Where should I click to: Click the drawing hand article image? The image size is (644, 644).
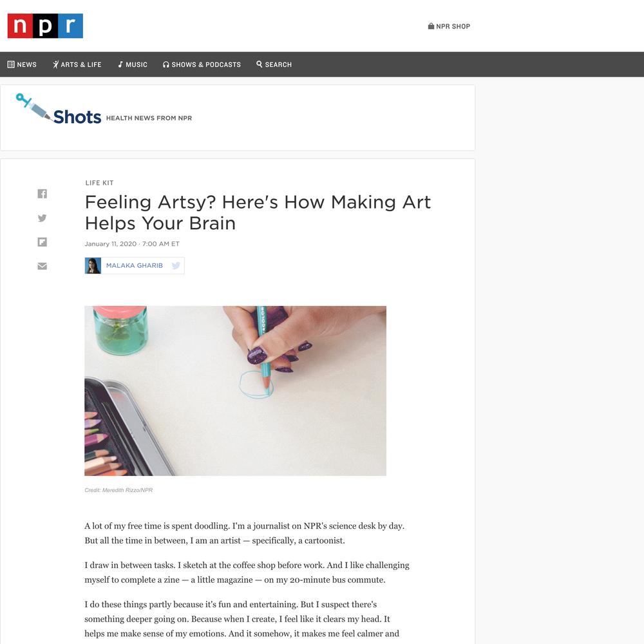click(235, 391)
